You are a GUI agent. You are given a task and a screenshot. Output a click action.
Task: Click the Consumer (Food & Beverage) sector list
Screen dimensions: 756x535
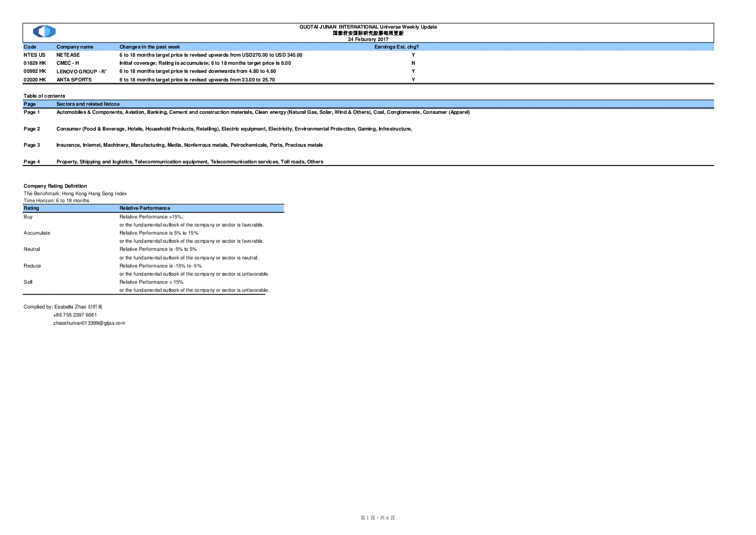[234, 129]
